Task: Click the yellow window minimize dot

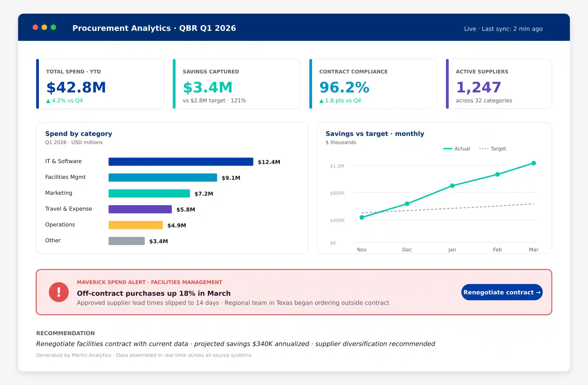Action: [x=44, y=27]
